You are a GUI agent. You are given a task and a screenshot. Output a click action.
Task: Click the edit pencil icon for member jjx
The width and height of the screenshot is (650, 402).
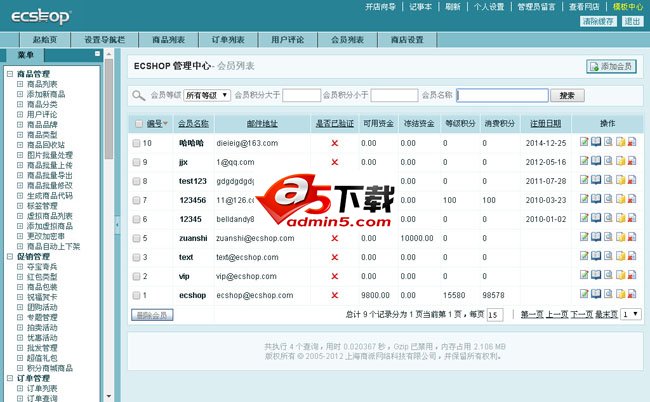coord(584,161)
